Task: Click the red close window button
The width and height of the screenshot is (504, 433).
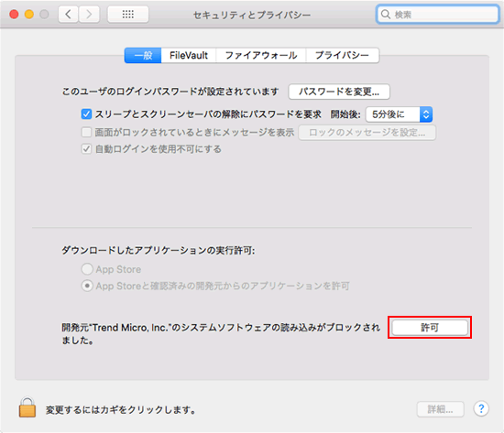Action: tap(14, 15)
